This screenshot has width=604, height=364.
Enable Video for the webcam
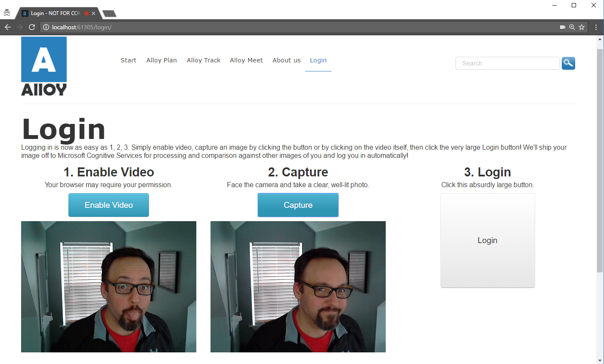(108, 205)
